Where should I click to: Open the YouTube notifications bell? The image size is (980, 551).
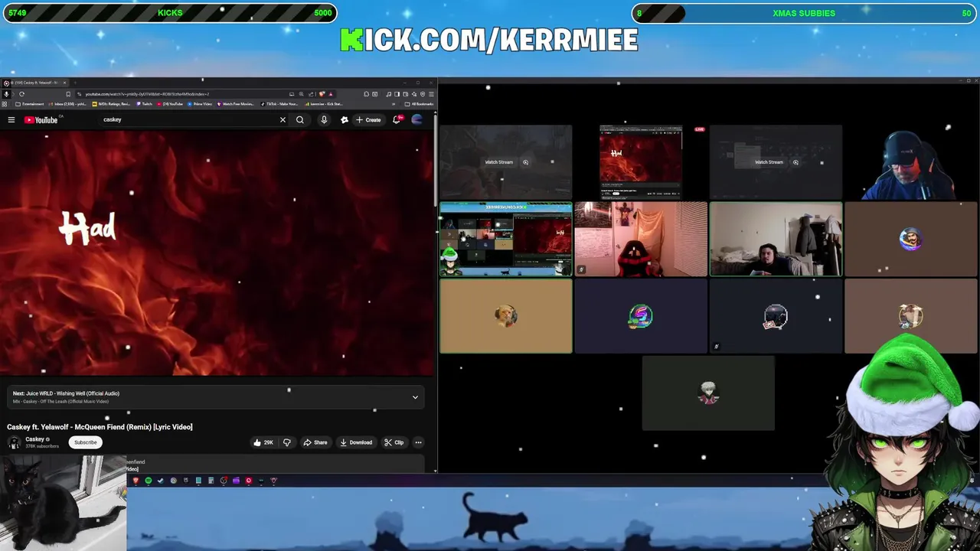397,119
